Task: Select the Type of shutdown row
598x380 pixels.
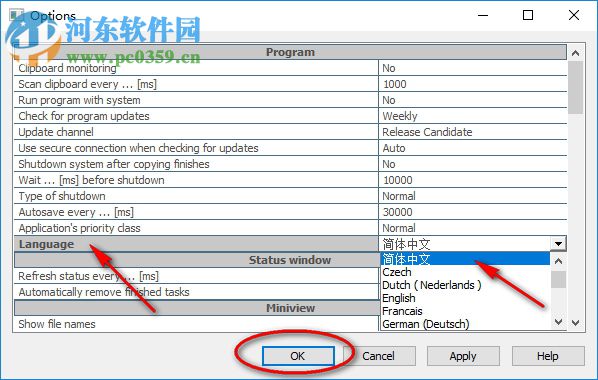Action: coord(196,196)
